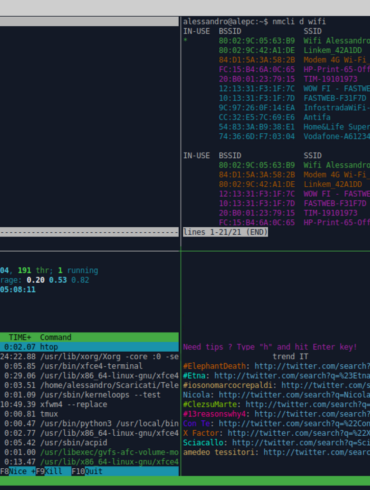
Task: Click the first IN-USE column header
Action: coord(196,31)
